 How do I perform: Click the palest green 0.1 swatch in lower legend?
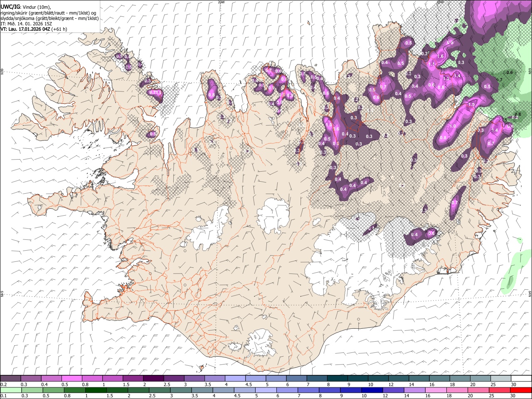pyautogui.click(x=11, y=390)
